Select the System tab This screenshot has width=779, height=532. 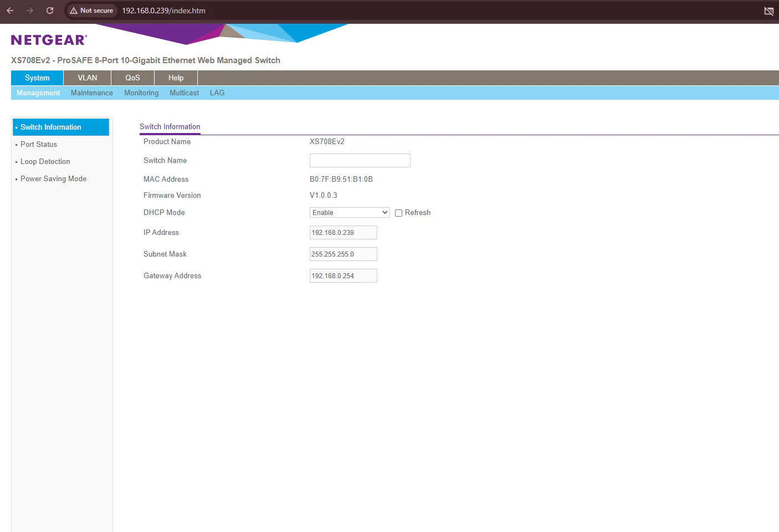pyautogui.click(x=37, y=78)
